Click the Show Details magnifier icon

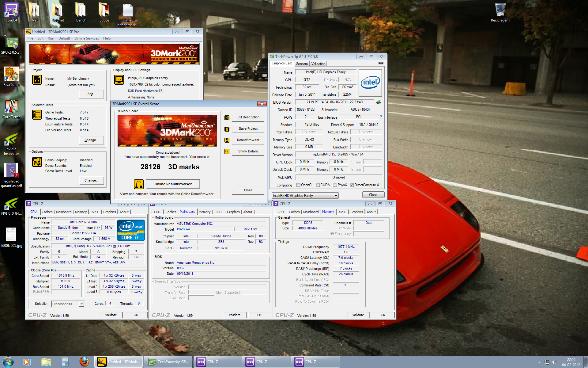[227, 151]
